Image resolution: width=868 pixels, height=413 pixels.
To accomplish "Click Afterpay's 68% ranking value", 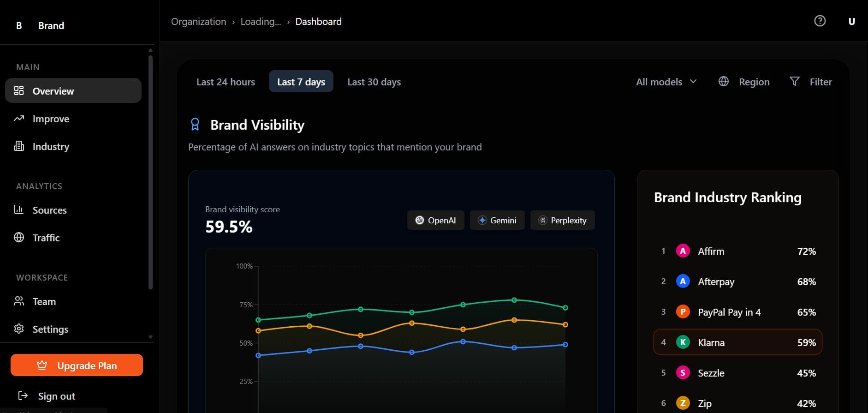I will coord(806,281).
